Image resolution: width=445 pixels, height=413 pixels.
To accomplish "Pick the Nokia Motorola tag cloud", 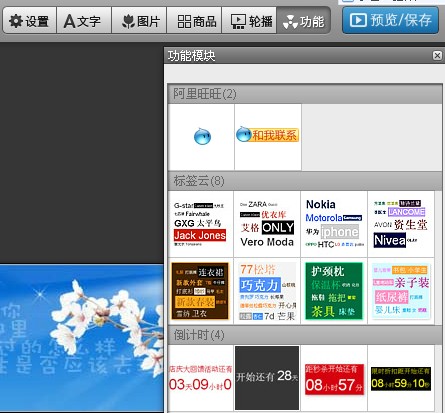I will click(x=334, y=224).
